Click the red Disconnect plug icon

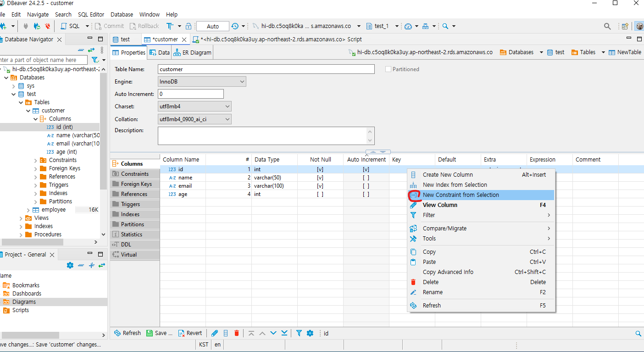point(48,26)
